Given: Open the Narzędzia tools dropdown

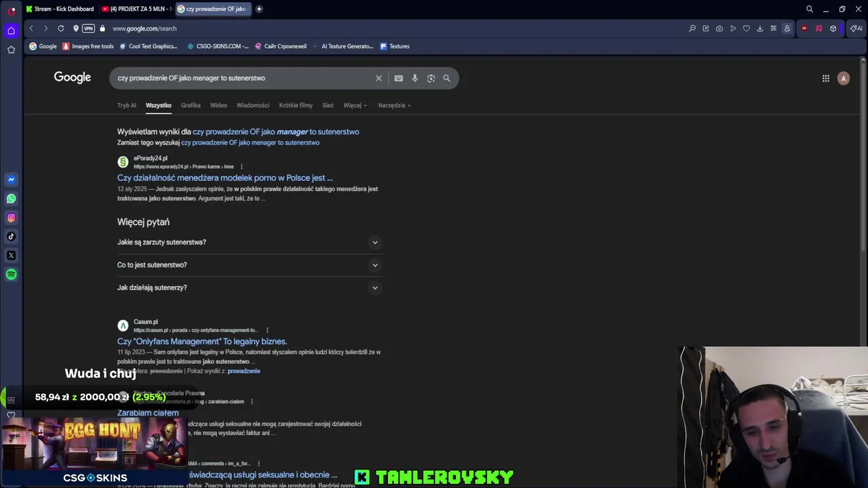Looking at the screenshot, I should pyautogui.click(x=394, y=105).
